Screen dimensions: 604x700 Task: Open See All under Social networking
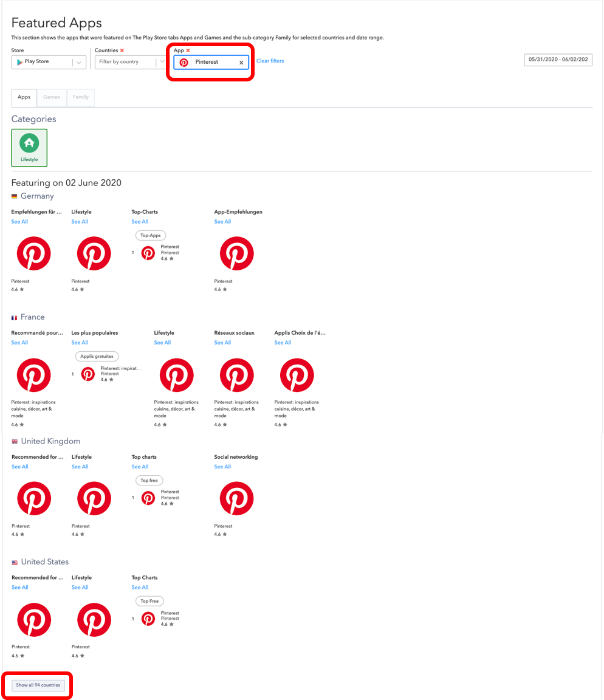click(222, 467)
